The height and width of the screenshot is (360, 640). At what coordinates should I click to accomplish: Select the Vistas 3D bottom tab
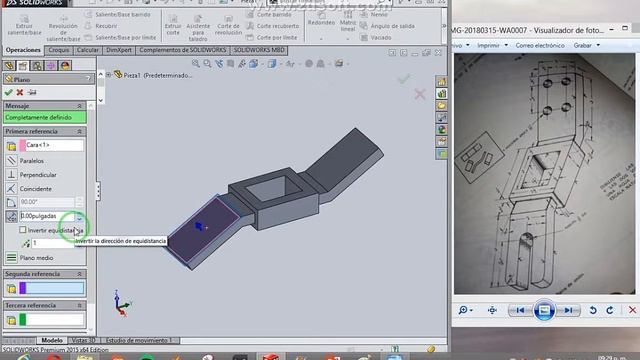coord(83,340)
